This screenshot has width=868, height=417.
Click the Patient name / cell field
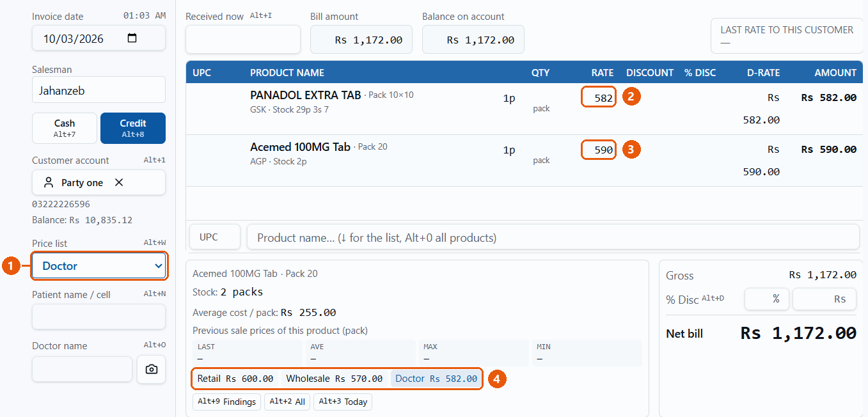point(99,317)
